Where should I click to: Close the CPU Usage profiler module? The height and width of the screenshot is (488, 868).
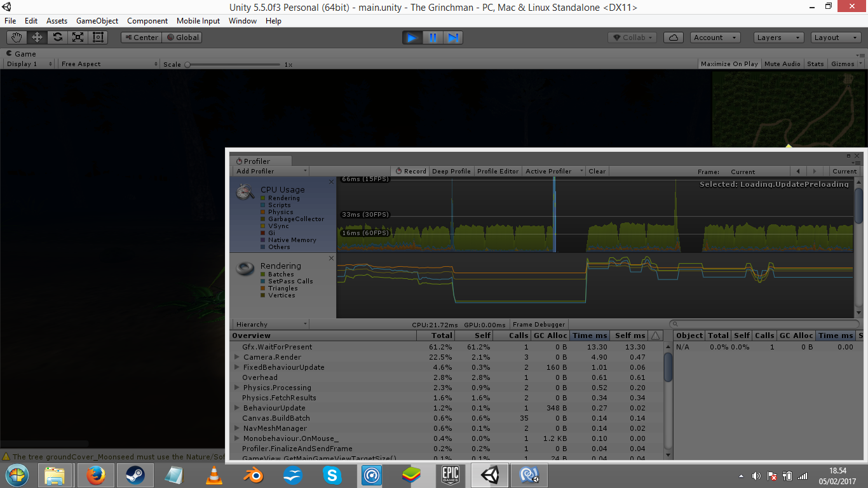coord(331,182)
